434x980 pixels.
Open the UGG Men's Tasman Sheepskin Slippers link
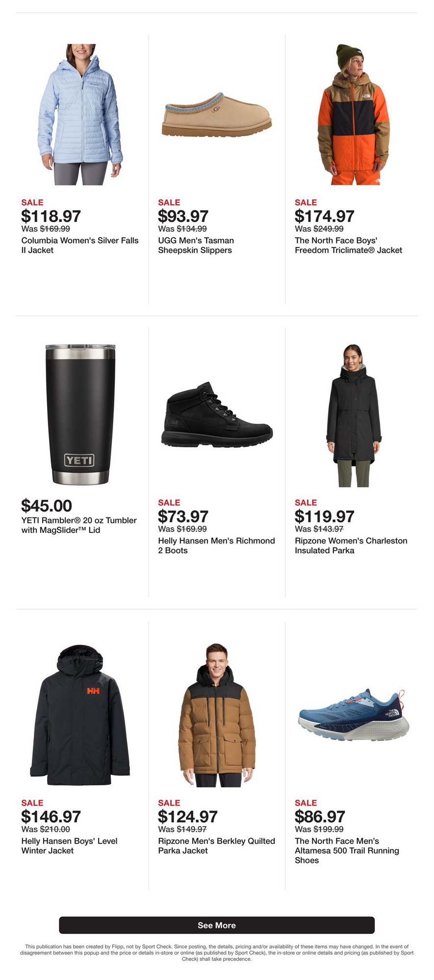pyautogui.click(x=196, y=245)
